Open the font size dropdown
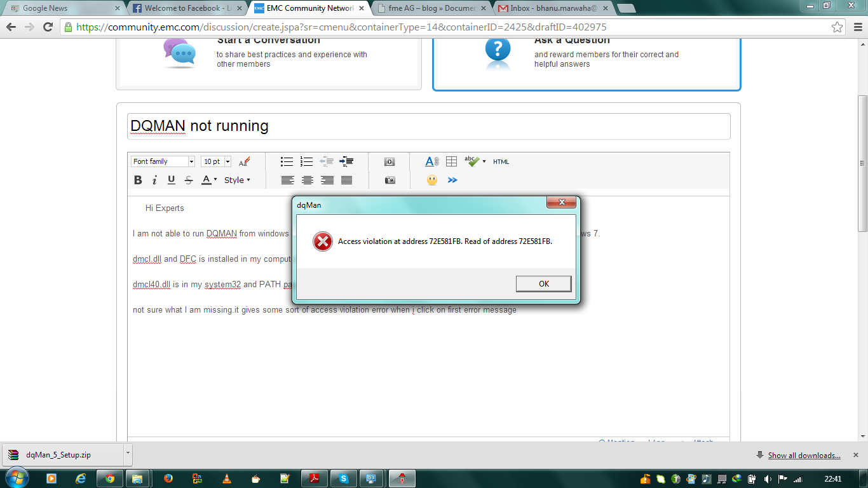Image resolution: width=868 pixels, height=488 pixels. coord(214,161)
